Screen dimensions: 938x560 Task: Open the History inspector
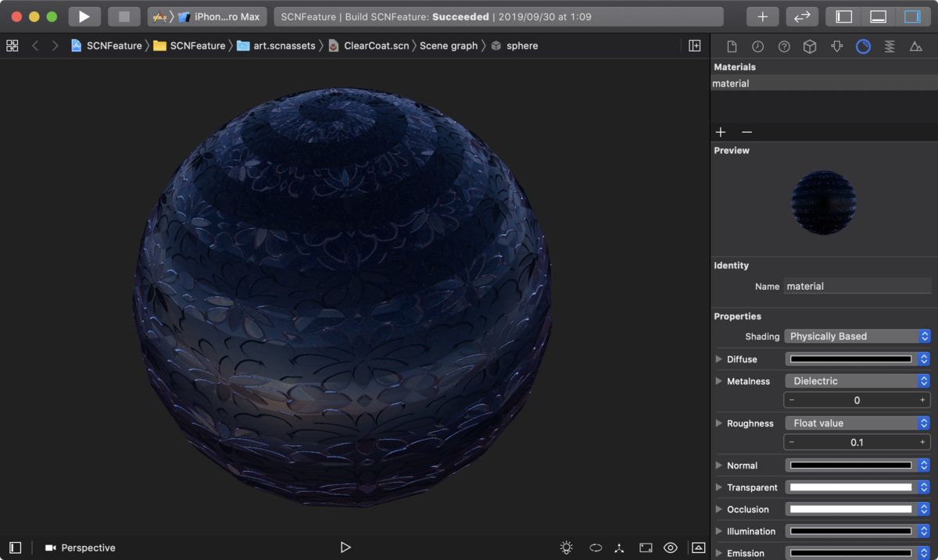tap(757, 47)
